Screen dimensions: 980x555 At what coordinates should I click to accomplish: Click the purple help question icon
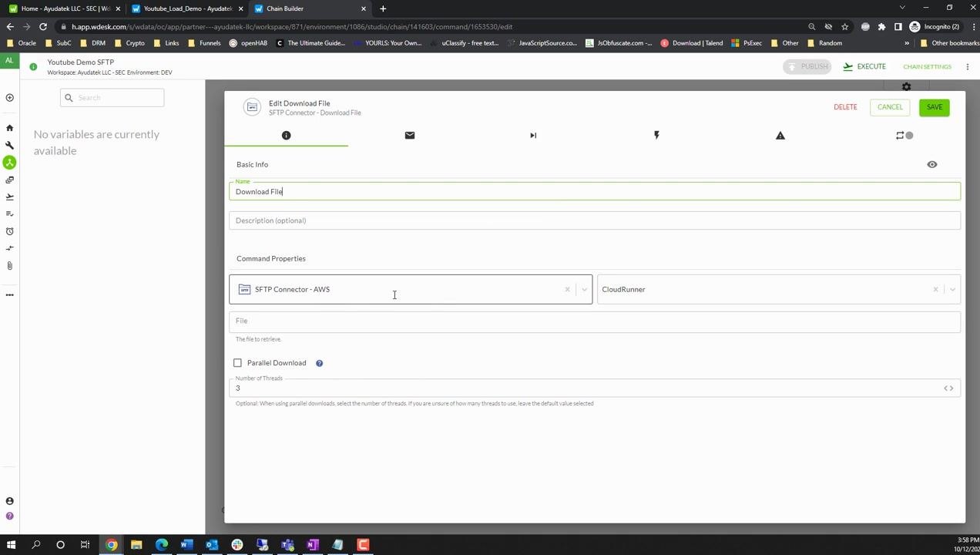coord(9,516)
